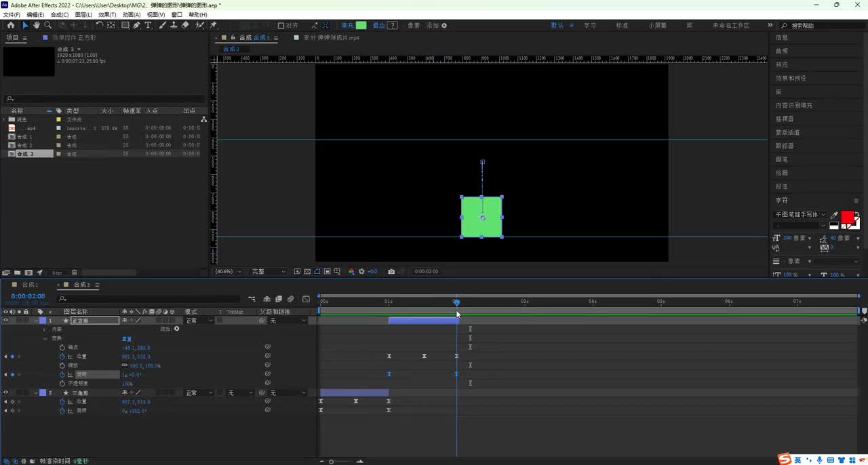Activate the Puppet Pin tool

click(214, 25)
